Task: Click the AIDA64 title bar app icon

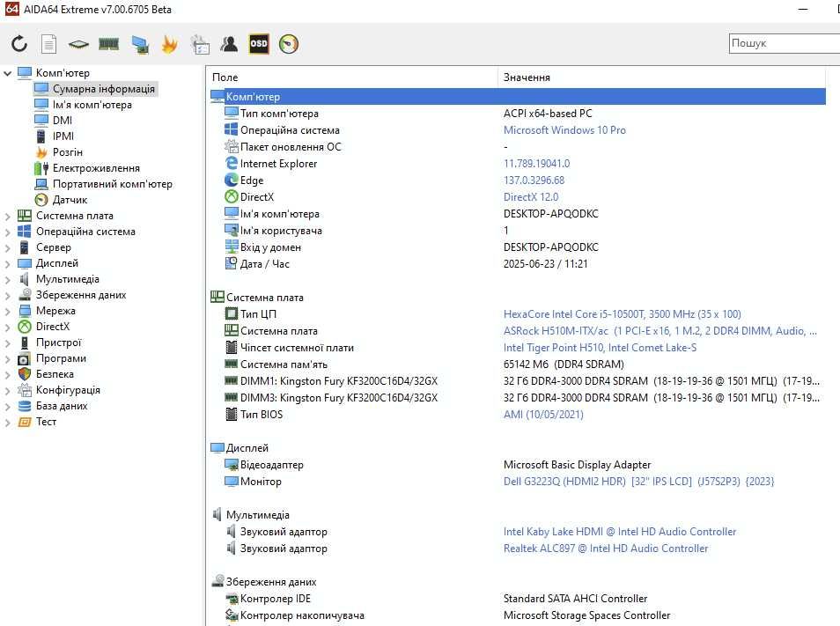Action: [x=11, y=9]
